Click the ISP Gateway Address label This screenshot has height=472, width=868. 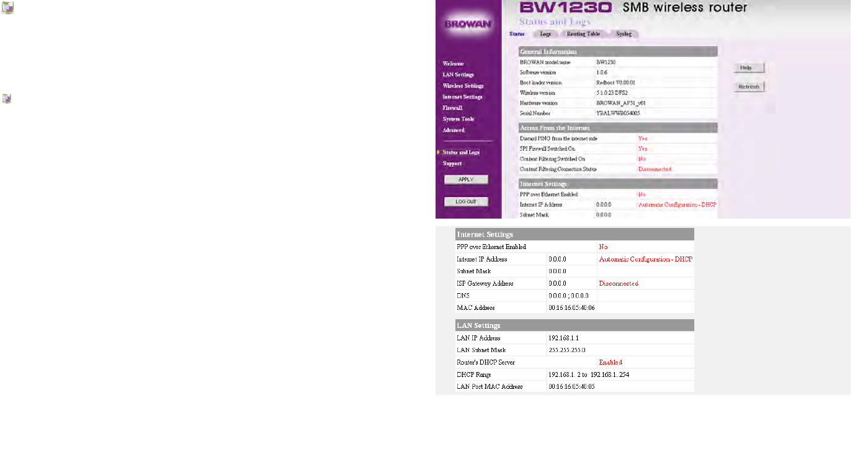(x=485, y=284)
